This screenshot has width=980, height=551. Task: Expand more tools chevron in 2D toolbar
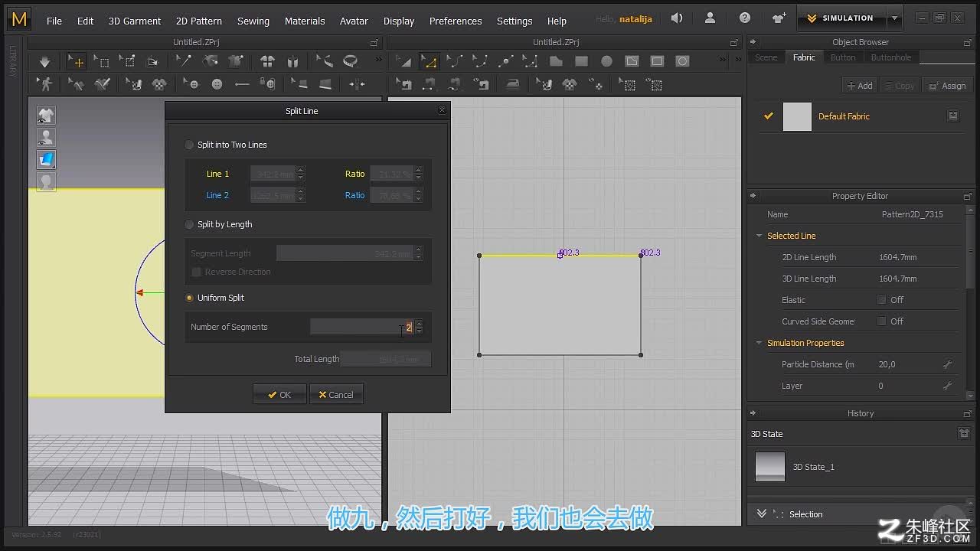[722, 59]
